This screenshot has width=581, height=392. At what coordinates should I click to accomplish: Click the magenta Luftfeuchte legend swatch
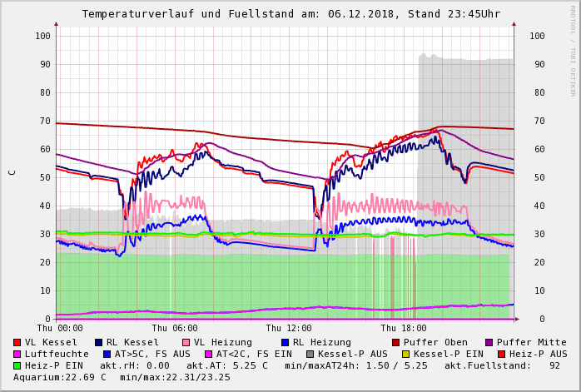[17, 354]
